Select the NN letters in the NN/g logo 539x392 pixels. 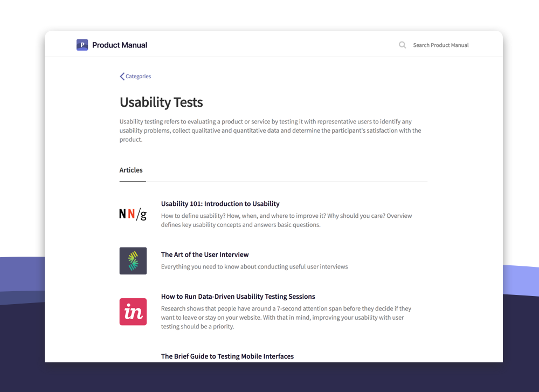tap(127, 214)
